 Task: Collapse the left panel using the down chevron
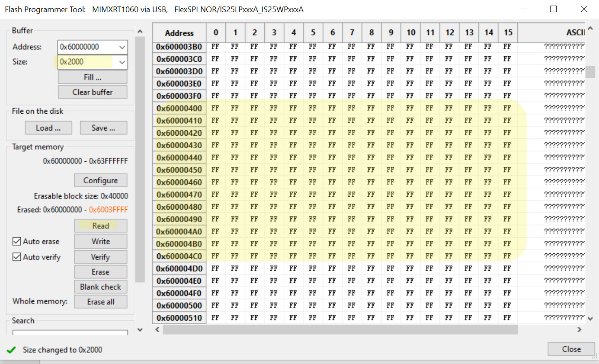(x=139, y=329)
